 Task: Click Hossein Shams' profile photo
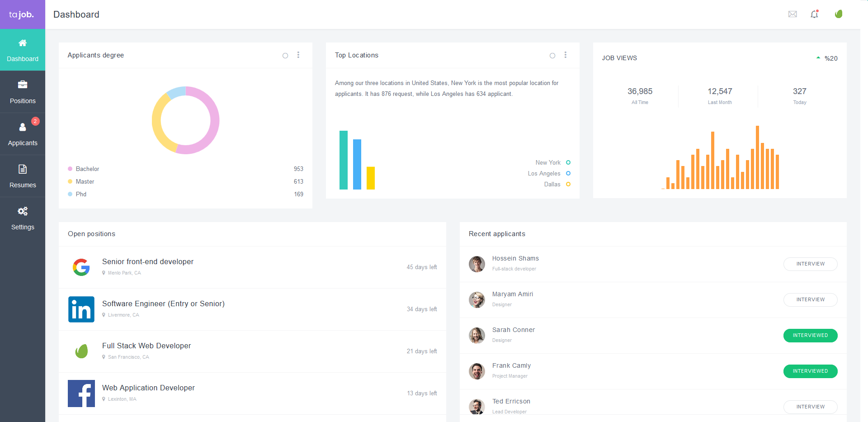click(x=476, y=264)
